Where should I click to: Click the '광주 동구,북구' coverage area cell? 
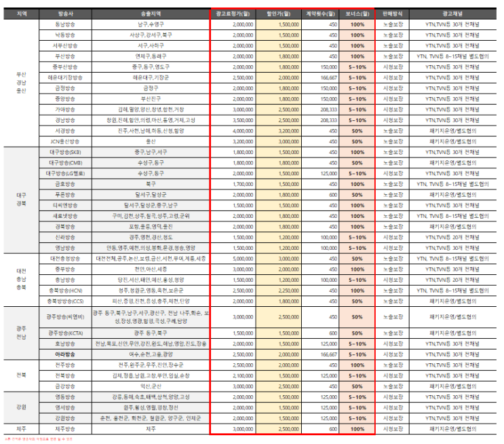[x=151, y=333]
